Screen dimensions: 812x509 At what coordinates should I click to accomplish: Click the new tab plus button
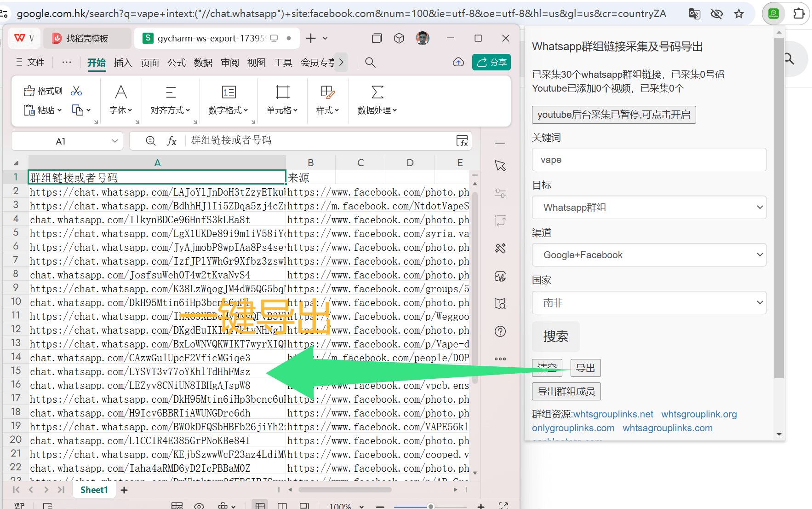click(x=311, y=38)
